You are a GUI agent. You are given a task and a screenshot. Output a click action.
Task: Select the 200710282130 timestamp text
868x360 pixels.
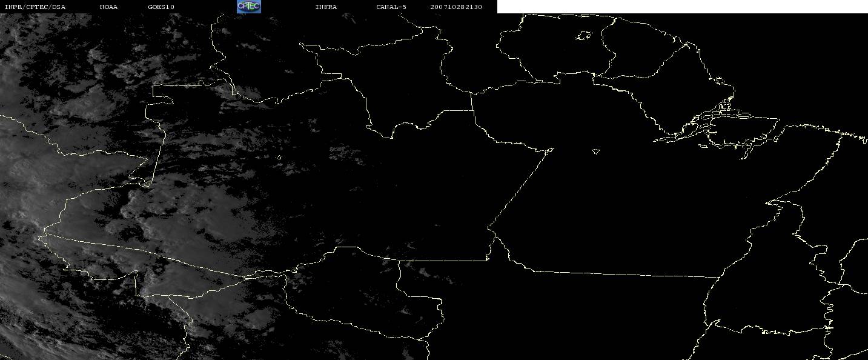pyautogui.click(x=456, y=7)
